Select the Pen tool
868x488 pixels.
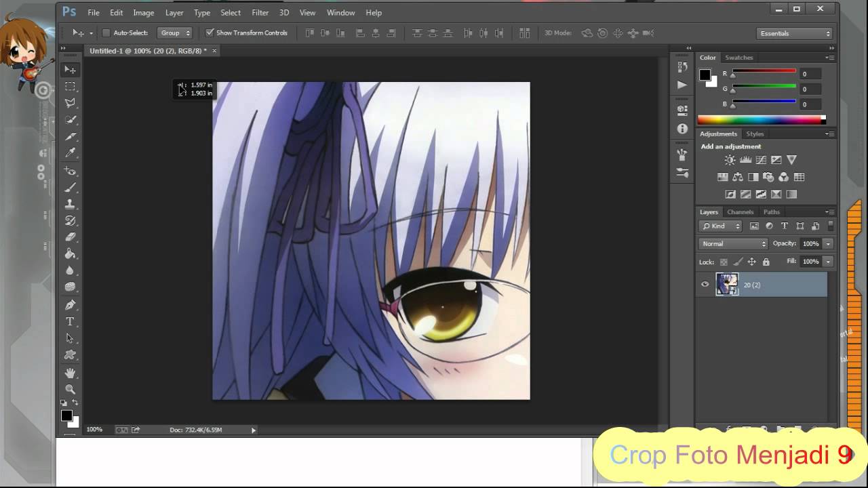click(x=70, y=305)
